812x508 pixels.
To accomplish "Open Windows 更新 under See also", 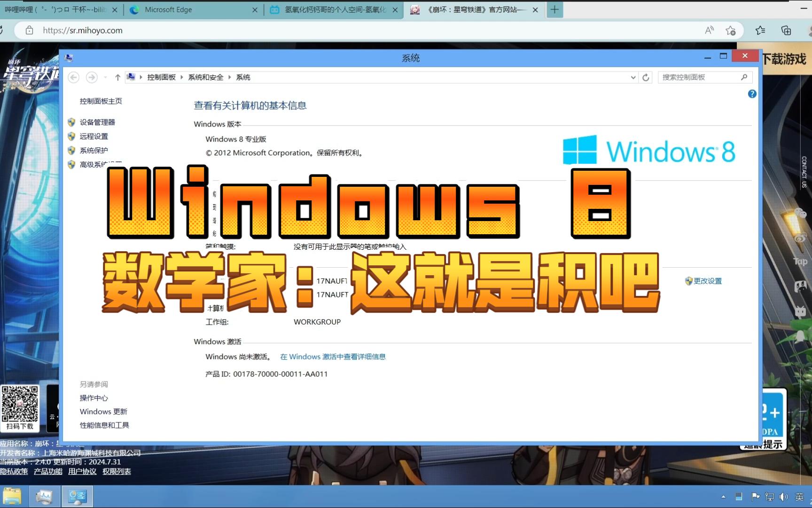I will point(103,412).
